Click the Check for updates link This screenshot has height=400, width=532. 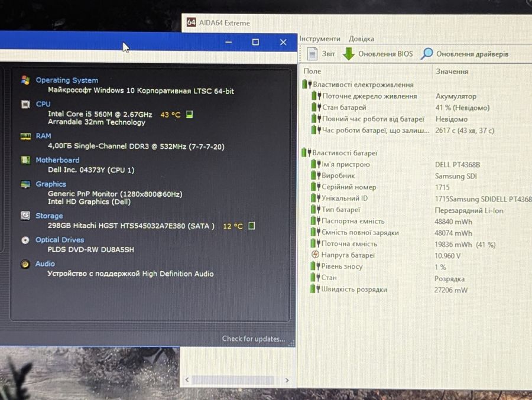tap(254, 339)
